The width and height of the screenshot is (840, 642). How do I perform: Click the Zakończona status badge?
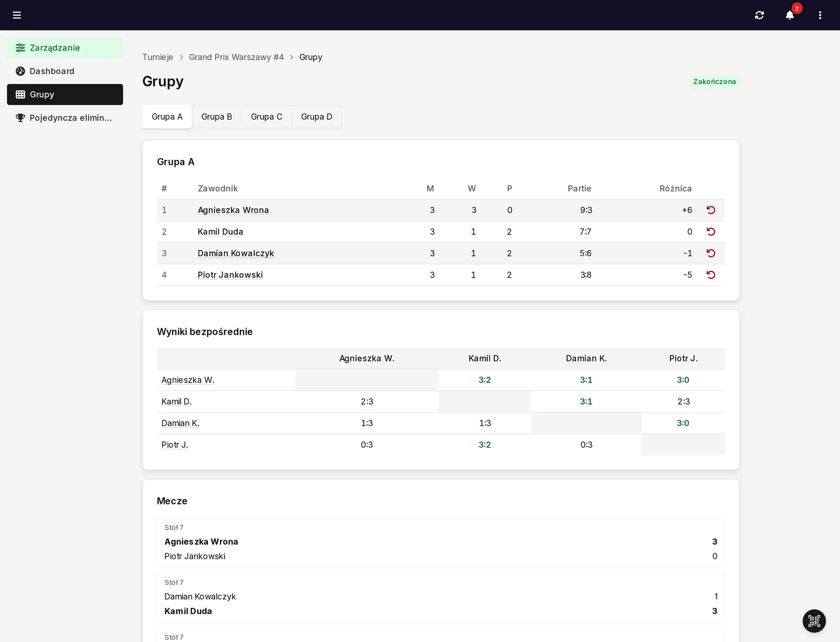pyautogui.click(x=715, y=81)
